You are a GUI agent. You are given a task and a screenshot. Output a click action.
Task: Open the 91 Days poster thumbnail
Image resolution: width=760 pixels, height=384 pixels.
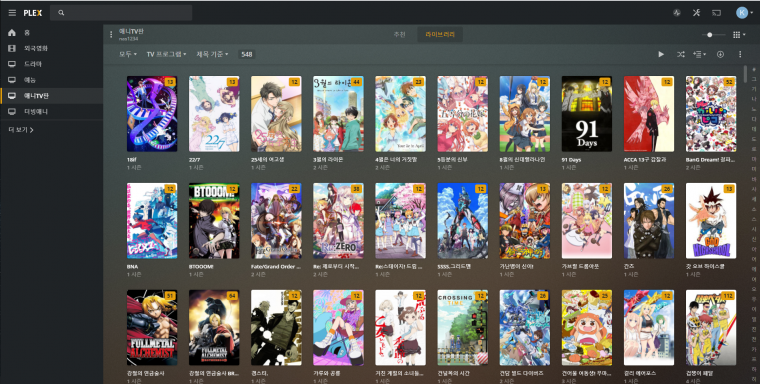[586, 114]
